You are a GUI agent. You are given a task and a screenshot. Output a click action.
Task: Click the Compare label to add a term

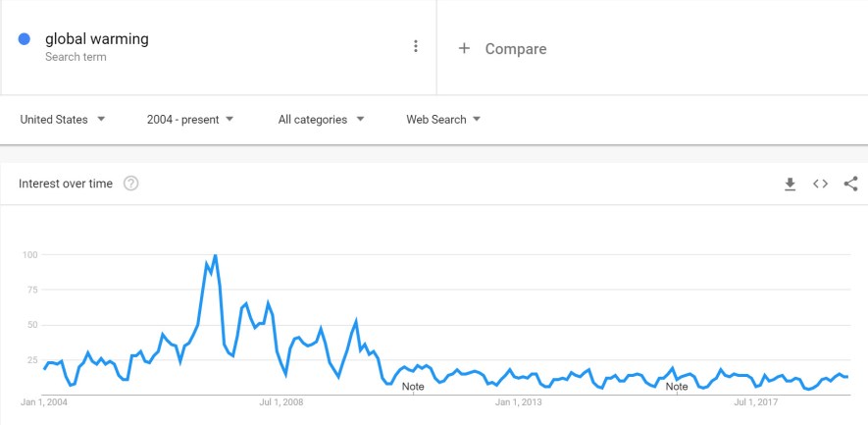coord(516,49)
